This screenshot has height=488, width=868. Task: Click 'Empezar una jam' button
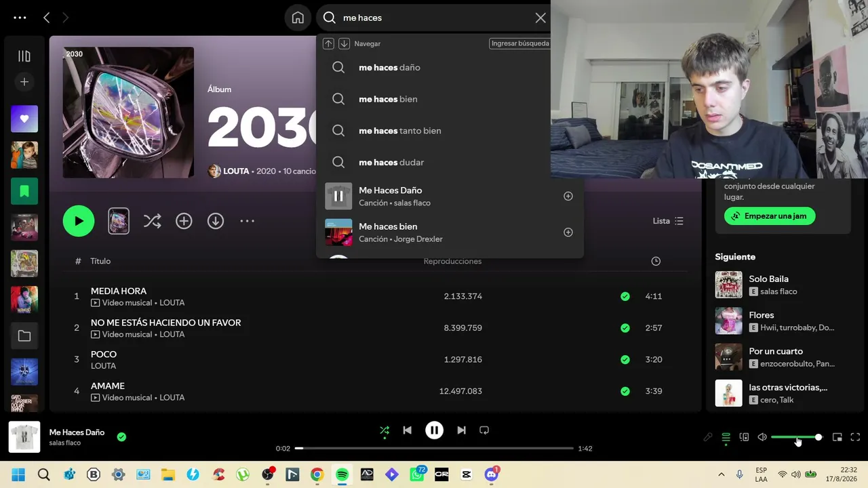[x=770, y=216]
